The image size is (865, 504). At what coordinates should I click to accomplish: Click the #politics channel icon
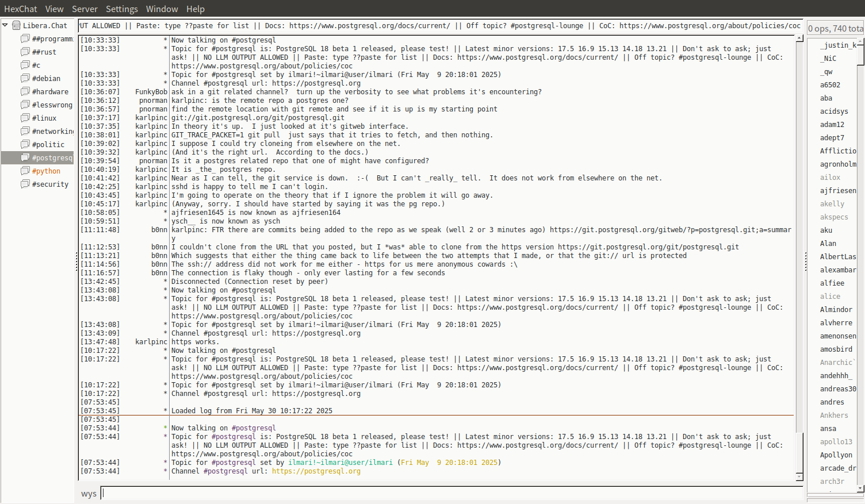pyautogui.click(x=25, y=144)
